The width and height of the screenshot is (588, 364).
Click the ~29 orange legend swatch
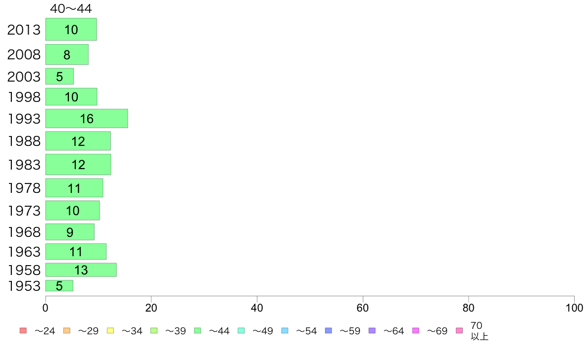(67, 331)
